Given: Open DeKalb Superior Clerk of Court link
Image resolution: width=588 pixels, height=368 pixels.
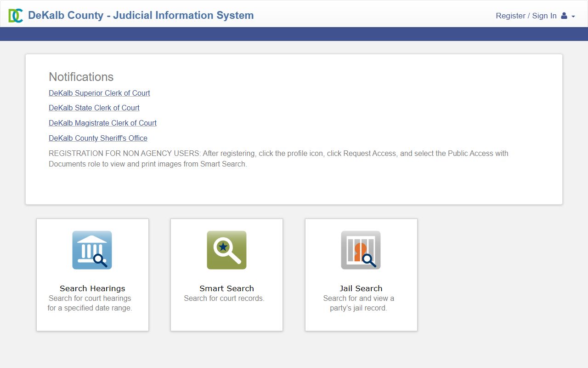Looking at the screenshot, I should (x=99, y=93).
